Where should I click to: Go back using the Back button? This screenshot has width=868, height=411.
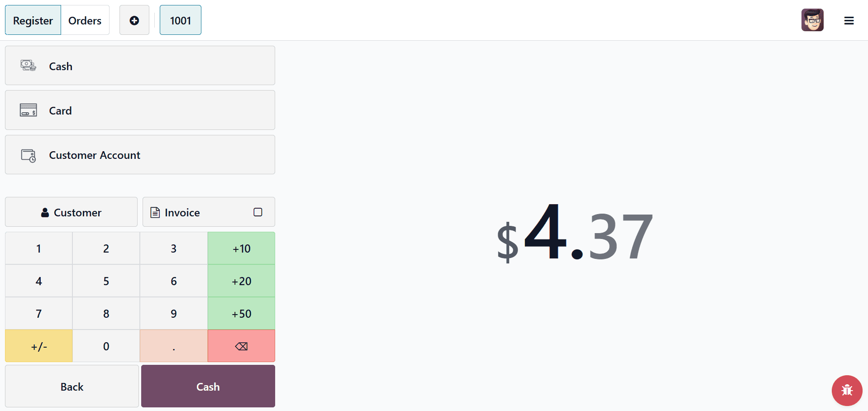(x=72, y=386)
